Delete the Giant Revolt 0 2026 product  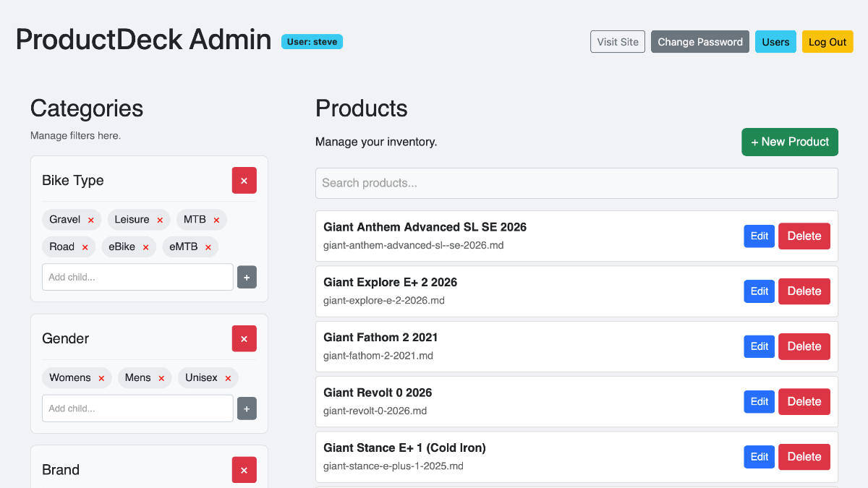(x=804, y=401)
